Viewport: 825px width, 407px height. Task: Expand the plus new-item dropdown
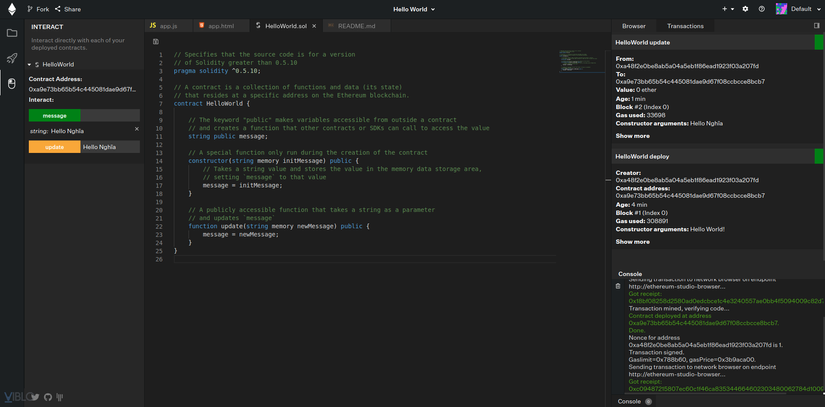pos(727,9)
